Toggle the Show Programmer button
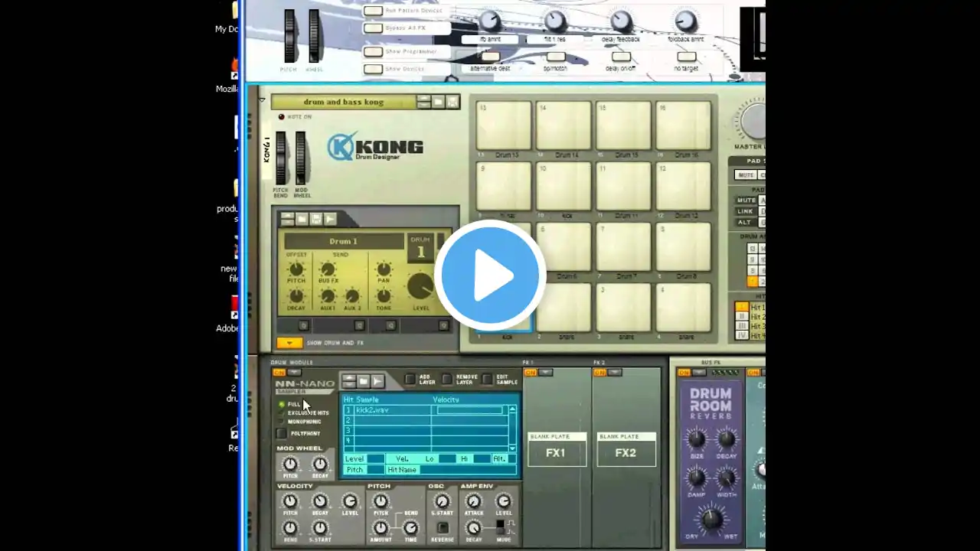This screenshot has height=551, width=980. (x=373, y=52)
